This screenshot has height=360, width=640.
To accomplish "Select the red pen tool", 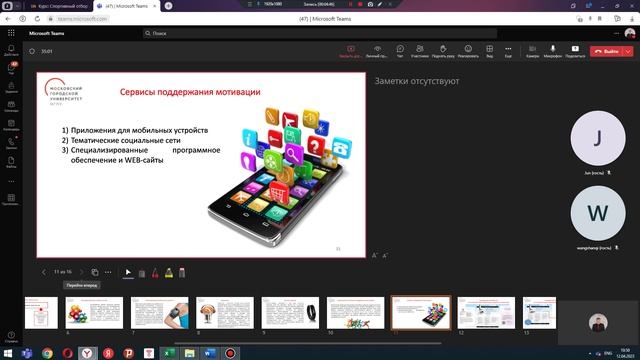I will [x=155, y=273].
